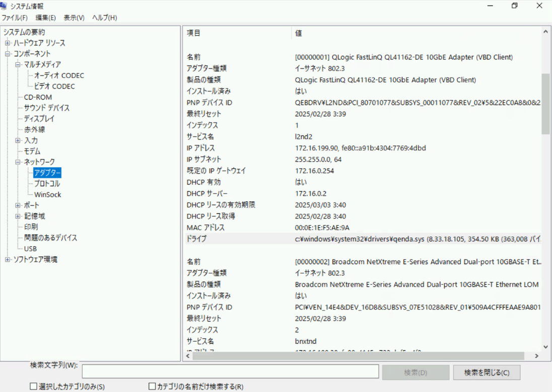
Task: Open the 表示(V) menu
Action: (x=74, y=18)
